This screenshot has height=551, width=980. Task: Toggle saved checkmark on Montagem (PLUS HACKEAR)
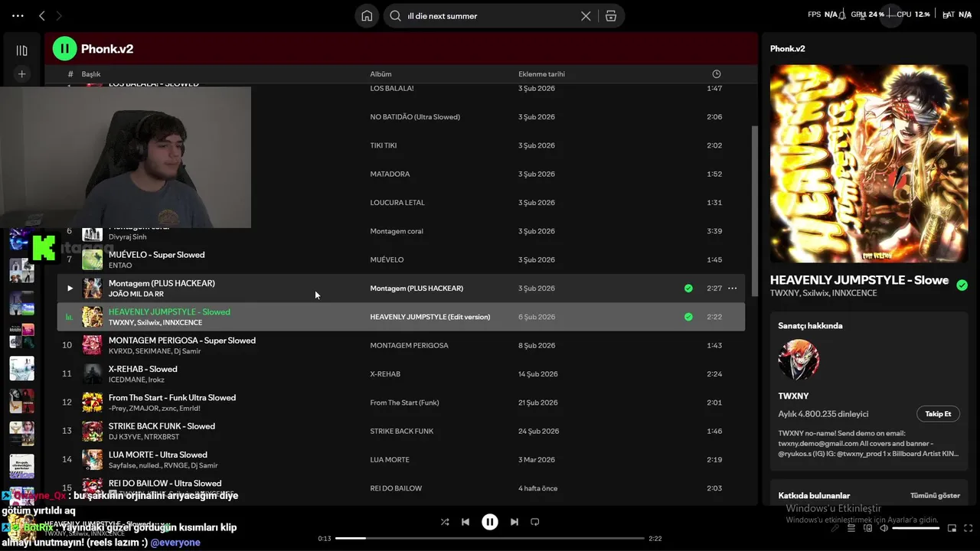point(688,289)
